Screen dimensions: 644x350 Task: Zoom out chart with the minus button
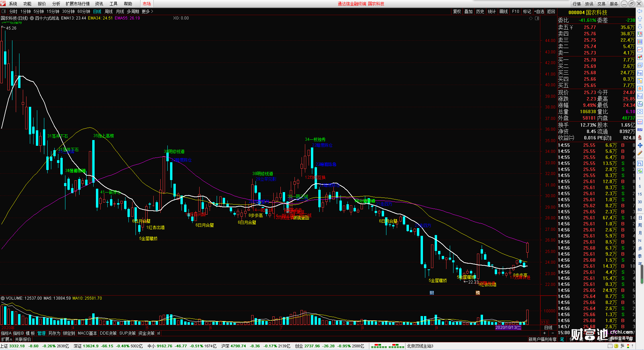553,333
